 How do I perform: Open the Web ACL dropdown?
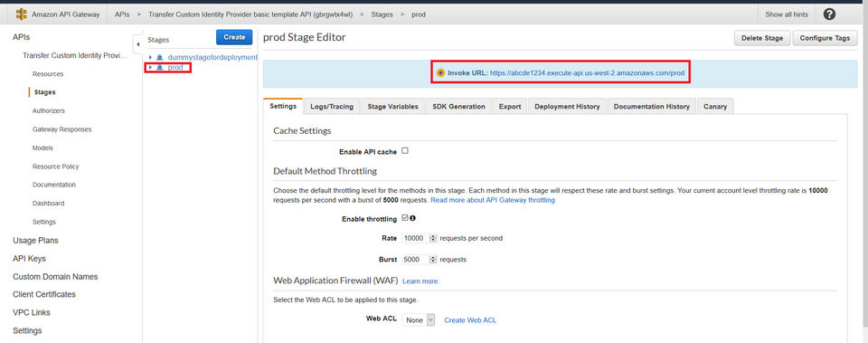(x=419, y=320)
